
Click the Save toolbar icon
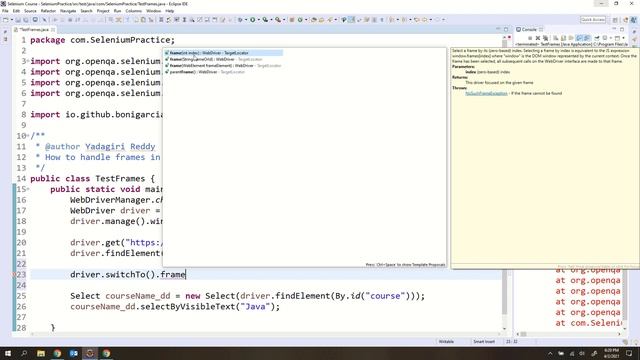coord(18,20)
